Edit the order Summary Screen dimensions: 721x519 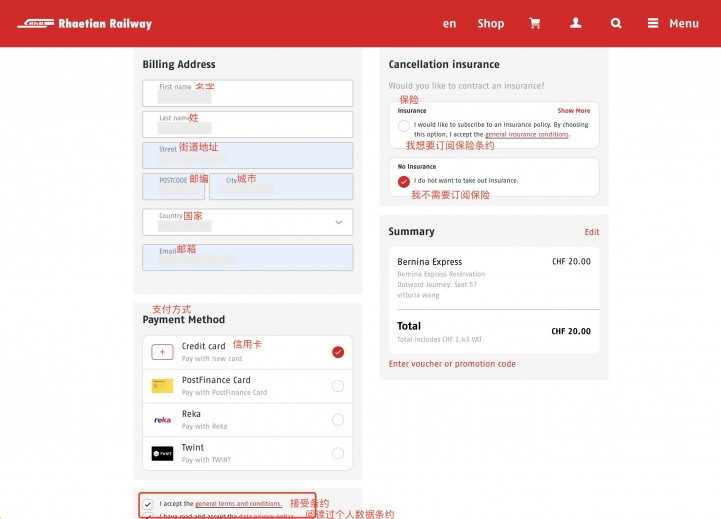click(592, 232)
